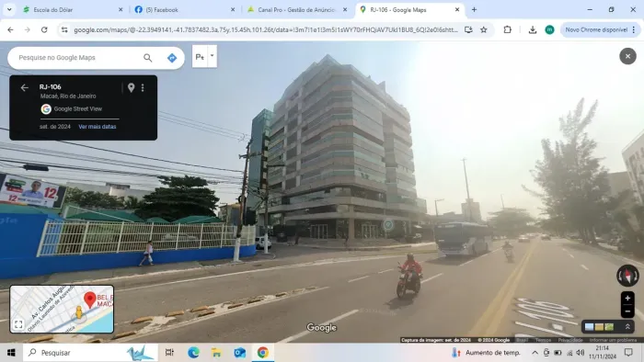644x362 pixels.
Task: Open the Pt language input dropdown arrow
Action: click(213, 56)
